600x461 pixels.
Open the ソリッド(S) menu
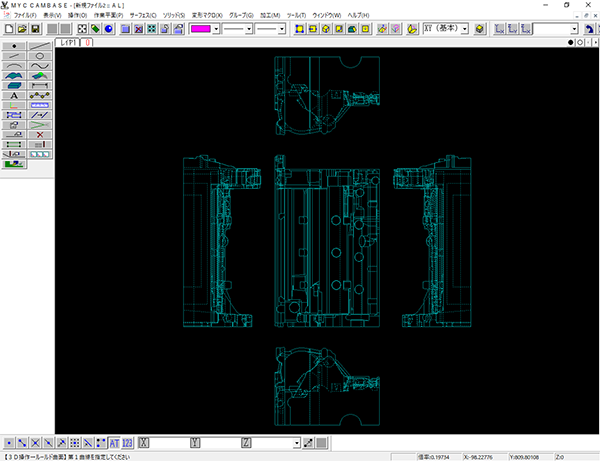174,15
